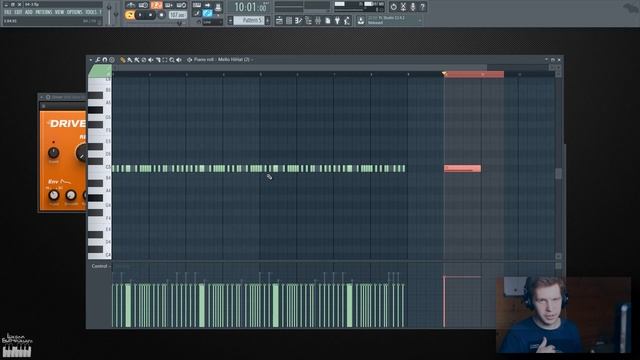This screenshot has width=640, height=360.
Task: Click the red selected note
Action: [462, 168]
